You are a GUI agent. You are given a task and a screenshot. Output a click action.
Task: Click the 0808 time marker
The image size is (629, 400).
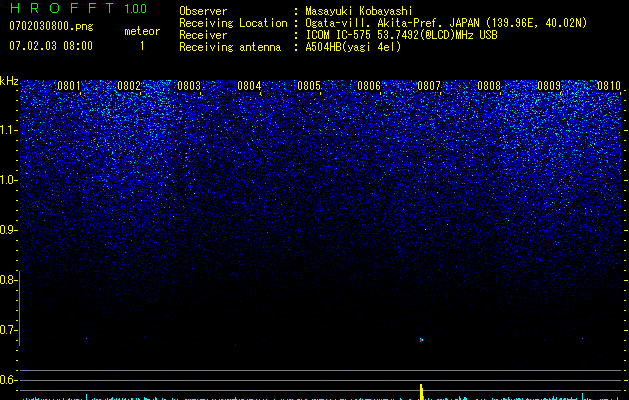point(489,86)
